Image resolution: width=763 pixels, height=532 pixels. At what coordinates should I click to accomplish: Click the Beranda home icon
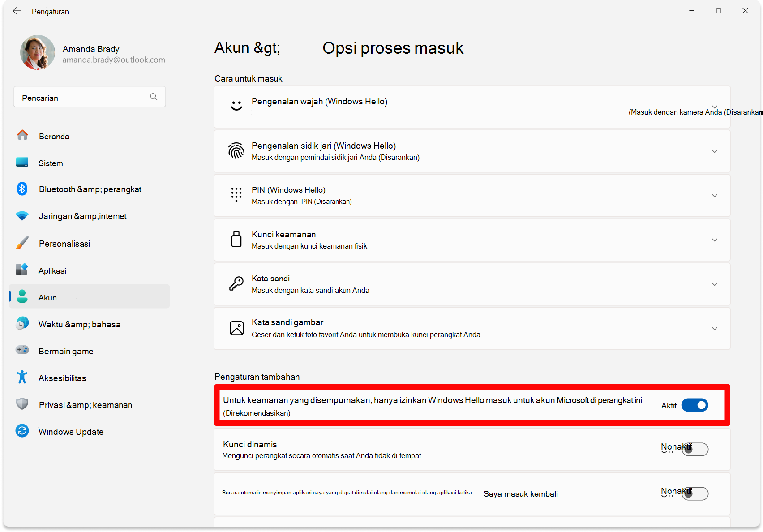pos(22,135)
